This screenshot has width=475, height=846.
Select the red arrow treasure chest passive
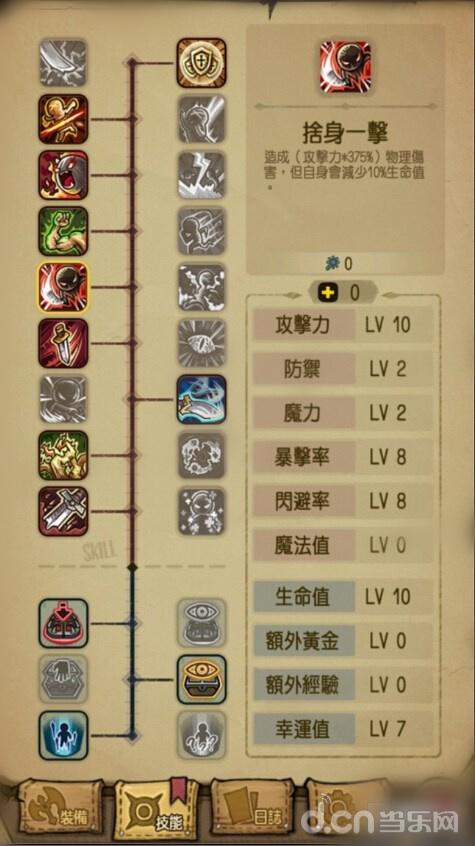[63, 623]
